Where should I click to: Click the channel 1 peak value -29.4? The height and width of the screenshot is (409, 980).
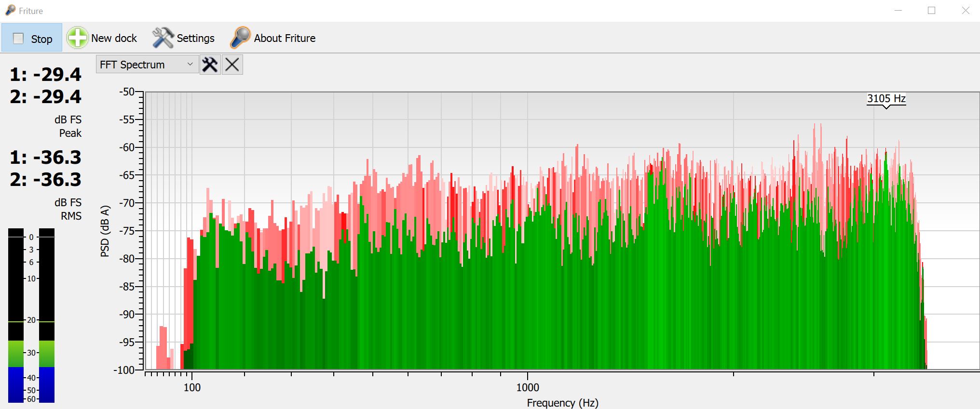point(46,75)
